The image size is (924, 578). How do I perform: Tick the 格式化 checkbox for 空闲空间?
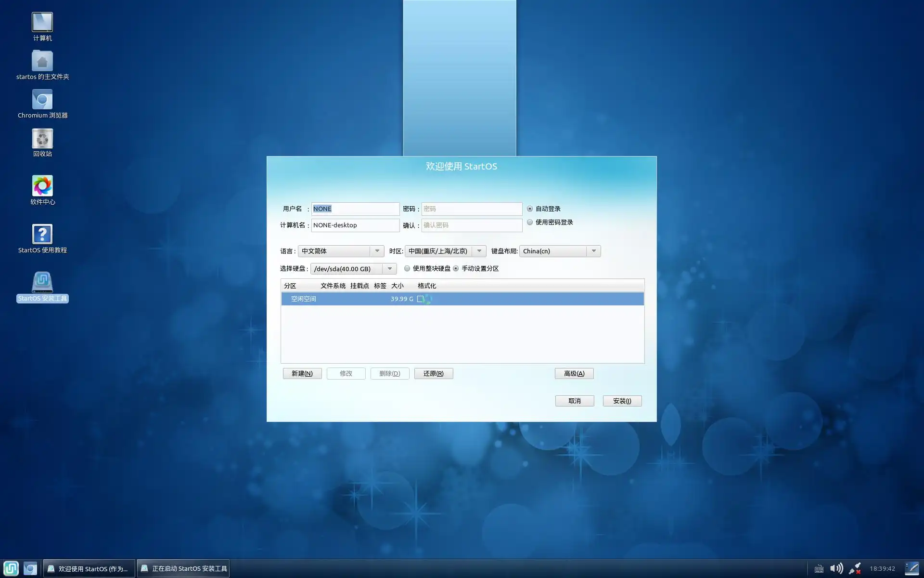[x=420, y=299]
